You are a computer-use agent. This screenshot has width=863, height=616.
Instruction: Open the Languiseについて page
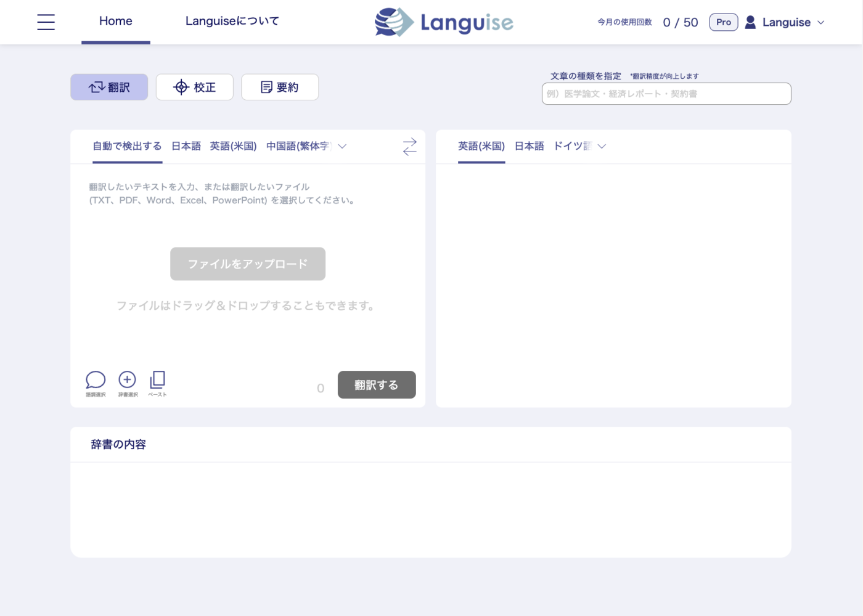click(x=232, y=21)
